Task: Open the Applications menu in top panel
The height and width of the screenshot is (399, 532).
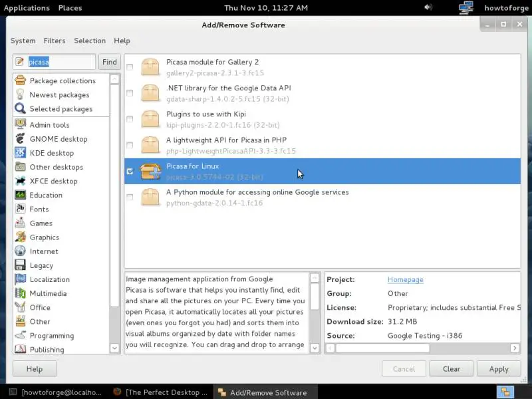Action: coord(27,8)
